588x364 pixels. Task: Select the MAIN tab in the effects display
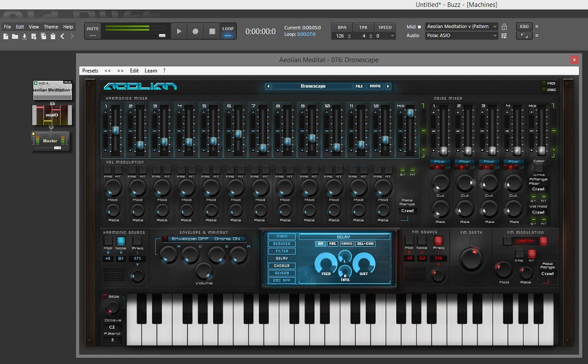282,236
